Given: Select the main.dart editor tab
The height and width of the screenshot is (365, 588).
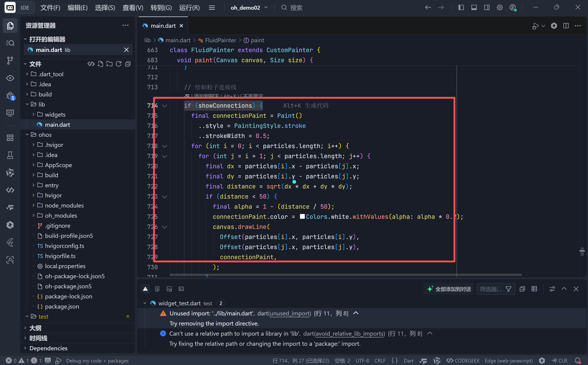Looking at the screenshot, I should [163, 25].
